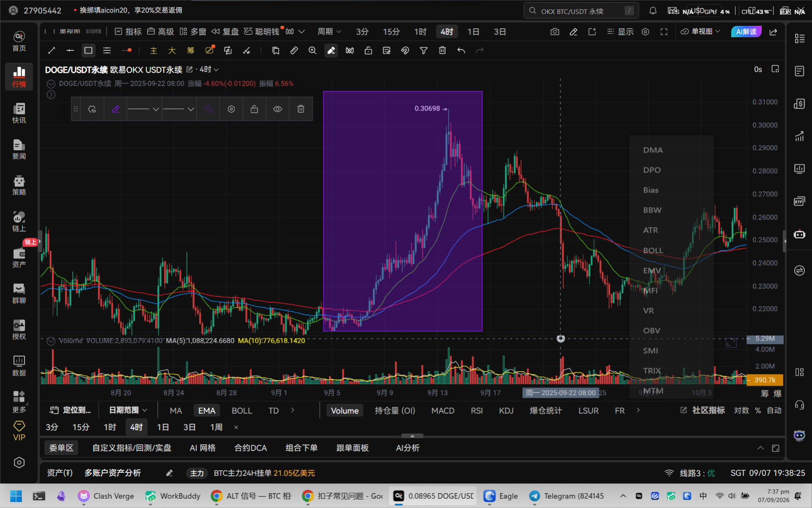Expand the 周期 period dropdown
Image resolution: width=812 pixels, height=508 pixels.
[329, 32]
